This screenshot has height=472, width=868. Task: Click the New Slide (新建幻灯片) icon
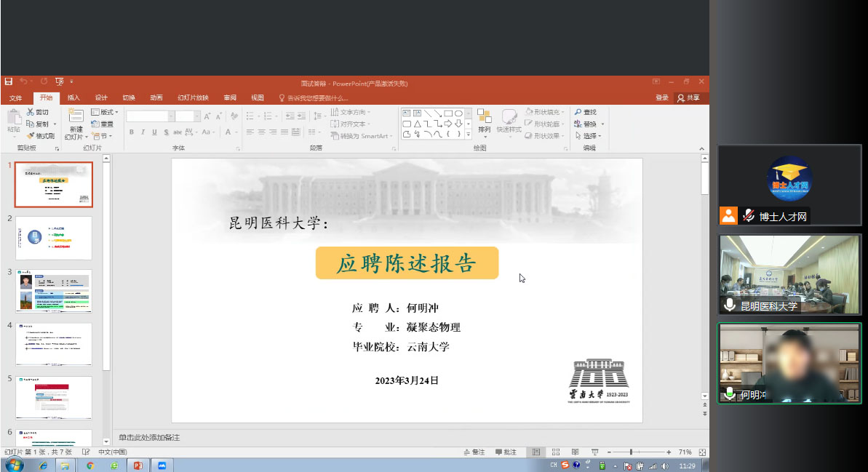75,116
